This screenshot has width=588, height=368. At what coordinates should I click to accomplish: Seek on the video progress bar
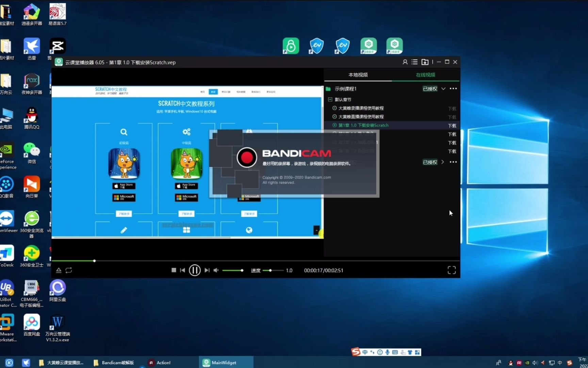click(x=256, y=261)
